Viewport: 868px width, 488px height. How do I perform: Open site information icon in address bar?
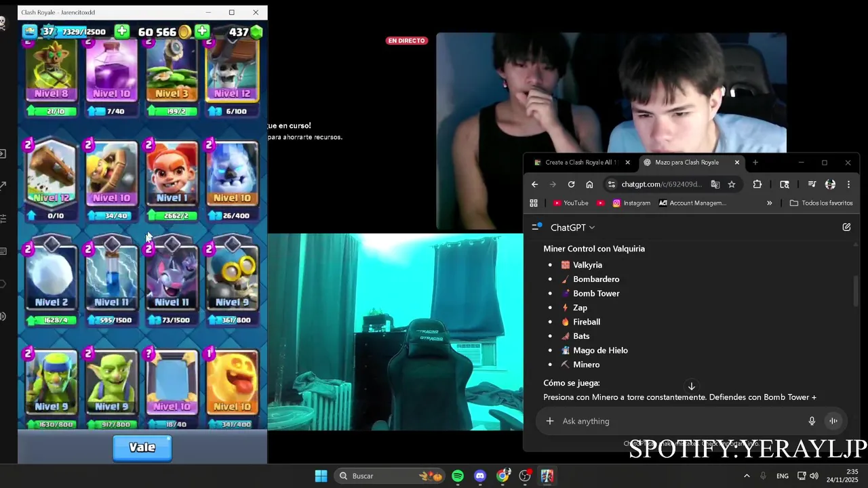612,184
